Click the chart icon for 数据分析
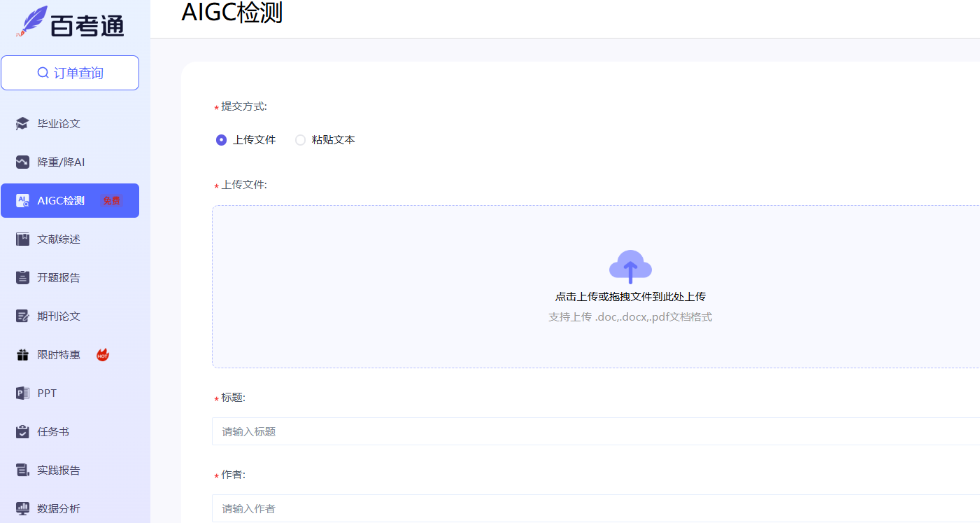The width and height of the screenshot is (980, 523). (x=22, y=509)
